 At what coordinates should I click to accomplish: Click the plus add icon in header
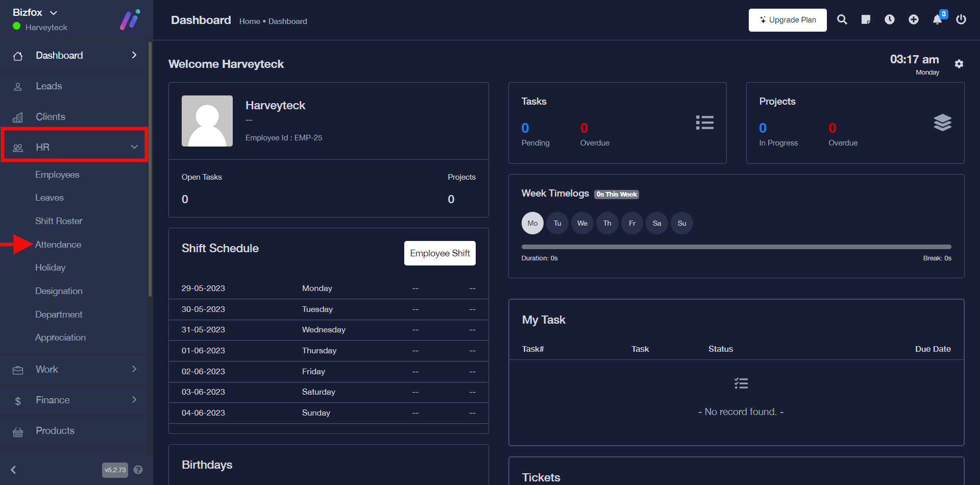click(914, 19)
